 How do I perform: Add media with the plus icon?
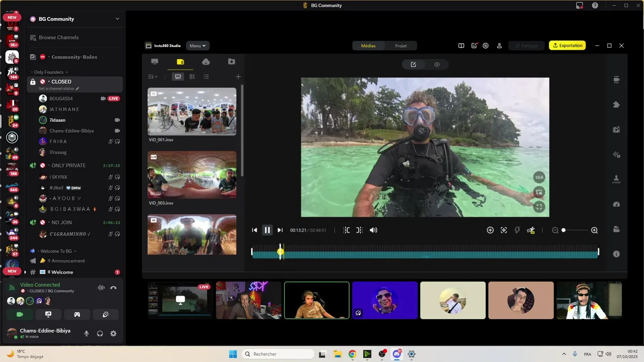[238, 77]
